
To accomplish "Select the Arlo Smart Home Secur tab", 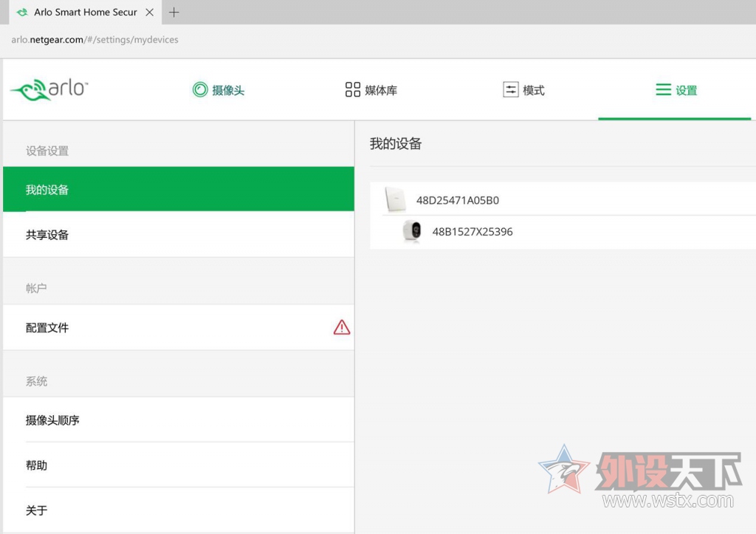I will coord(86,12).
